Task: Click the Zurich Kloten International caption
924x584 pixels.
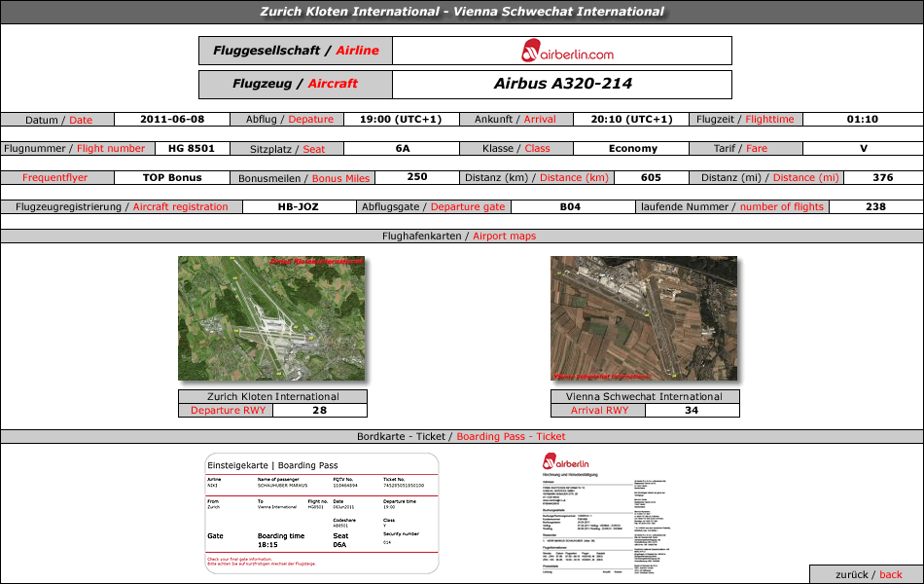Action: 273,396
